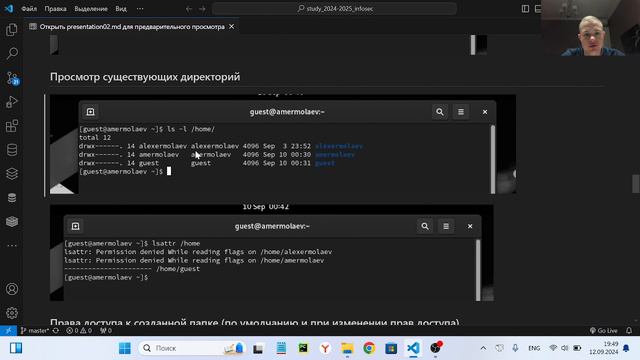Open the Search view in activity bar
This screenshot has width=640, height=360.
click(x=12, y=53)
